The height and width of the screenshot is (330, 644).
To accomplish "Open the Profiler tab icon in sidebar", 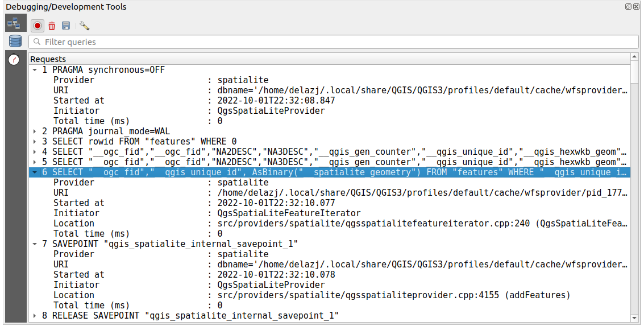I will point(14,59).
